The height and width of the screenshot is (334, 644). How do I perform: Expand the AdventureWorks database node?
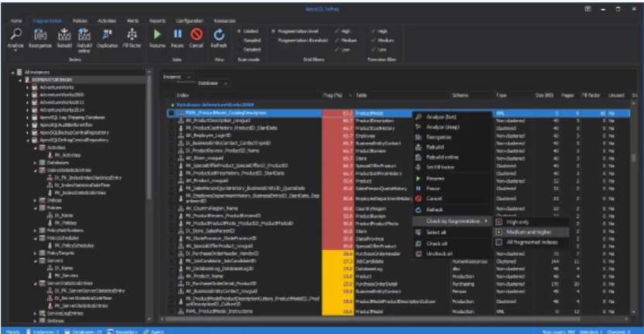point(28,87)
